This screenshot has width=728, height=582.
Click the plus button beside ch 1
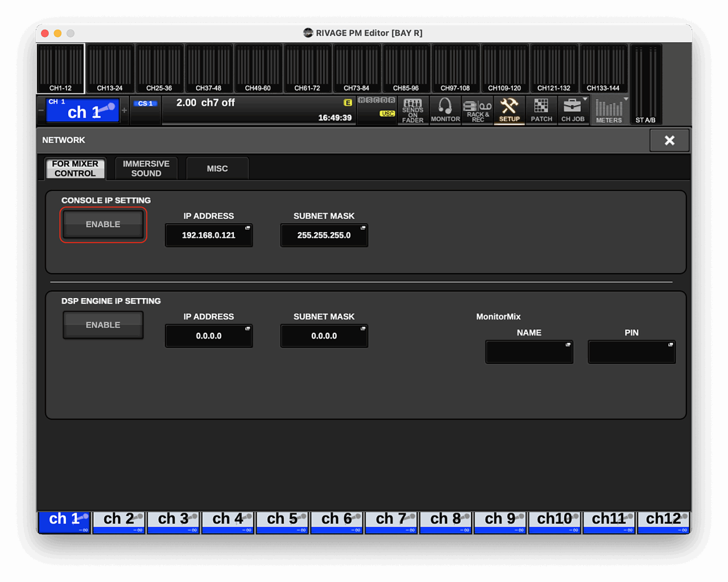click(124, 110)
